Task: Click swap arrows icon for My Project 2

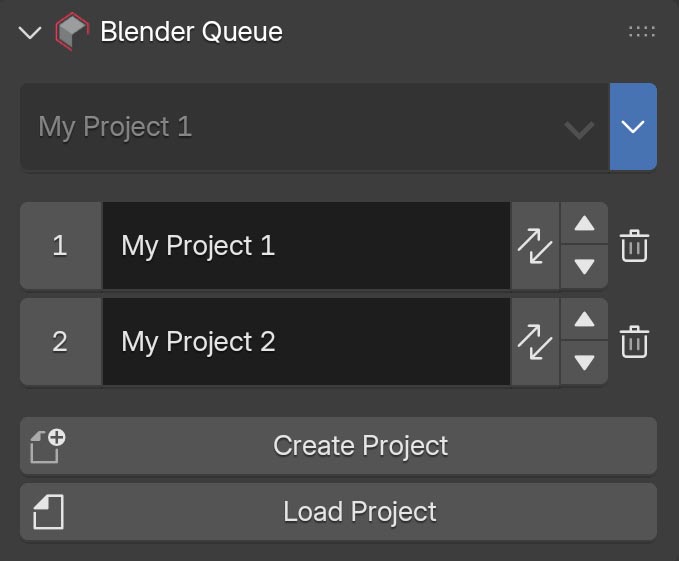Action: [x=535, y=342]
